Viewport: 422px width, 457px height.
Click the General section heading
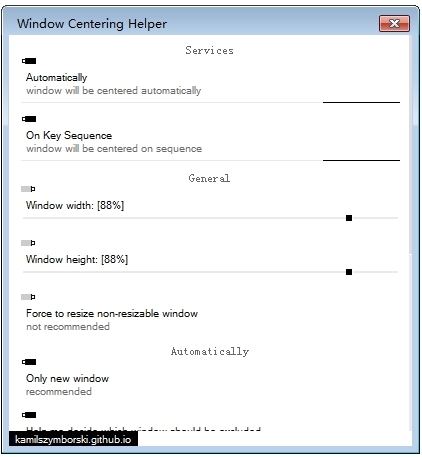[x=209, y=178]
